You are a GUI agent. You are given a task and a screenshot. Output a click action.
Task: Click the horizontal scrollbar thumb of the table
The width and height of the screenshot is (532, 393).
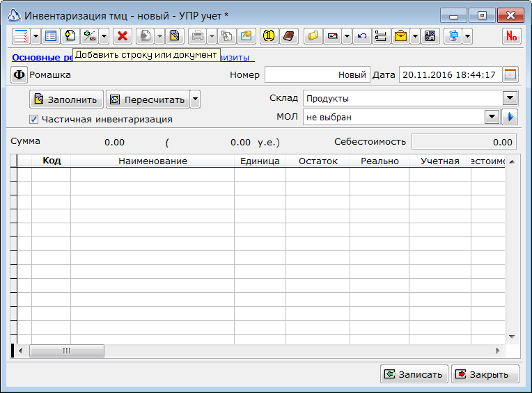click(67, 351)
